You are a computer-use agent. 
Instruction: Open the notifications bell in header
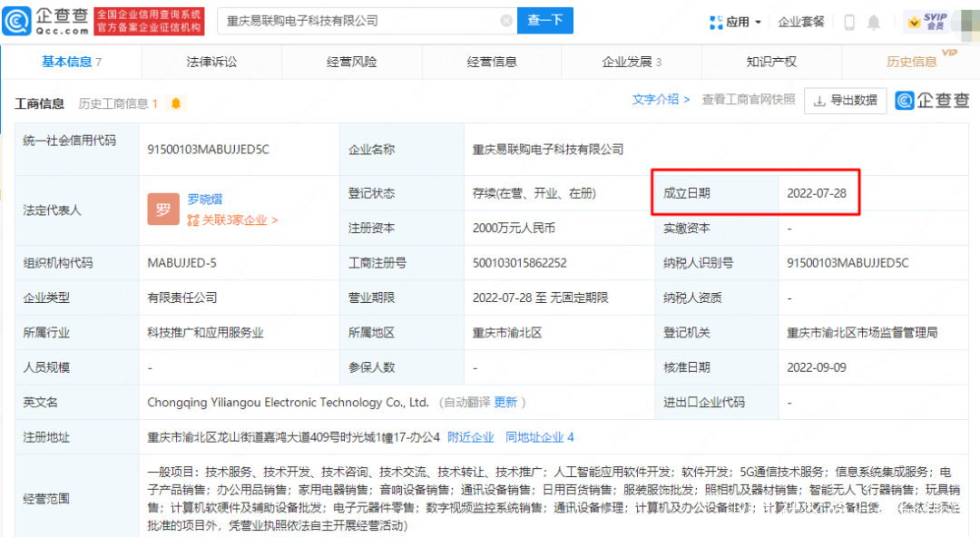873,23
